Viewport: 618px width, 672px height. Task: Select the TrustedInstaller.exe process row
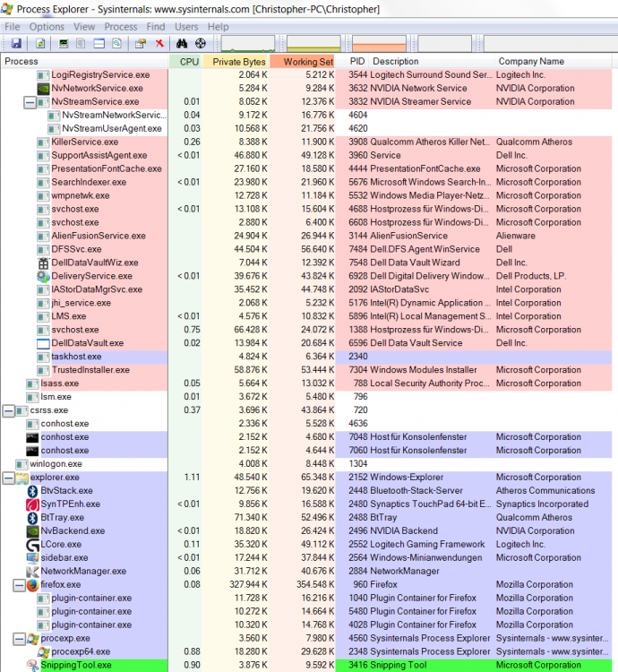tap(90, 370)
